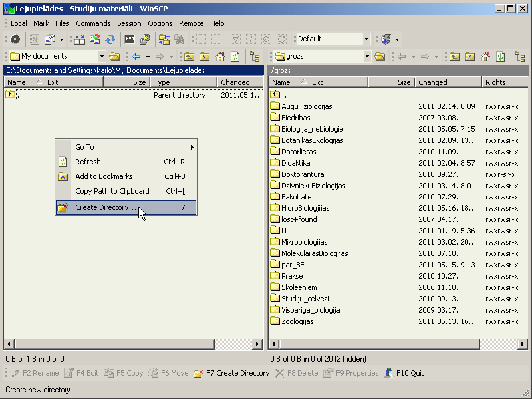Image resolution: width=532 pixels, height=399 pixels.
Task: Sort local panel by Size column
Action: [127, 82]
